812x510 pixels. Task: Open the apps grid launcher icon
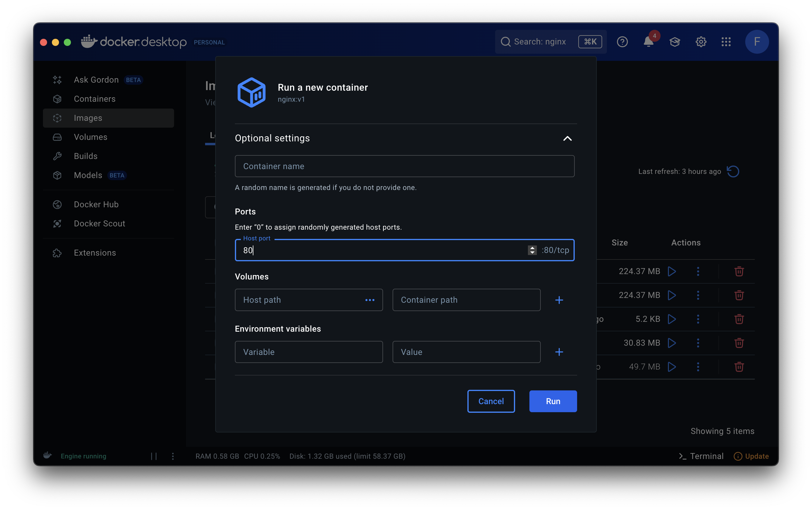point(726,42)
